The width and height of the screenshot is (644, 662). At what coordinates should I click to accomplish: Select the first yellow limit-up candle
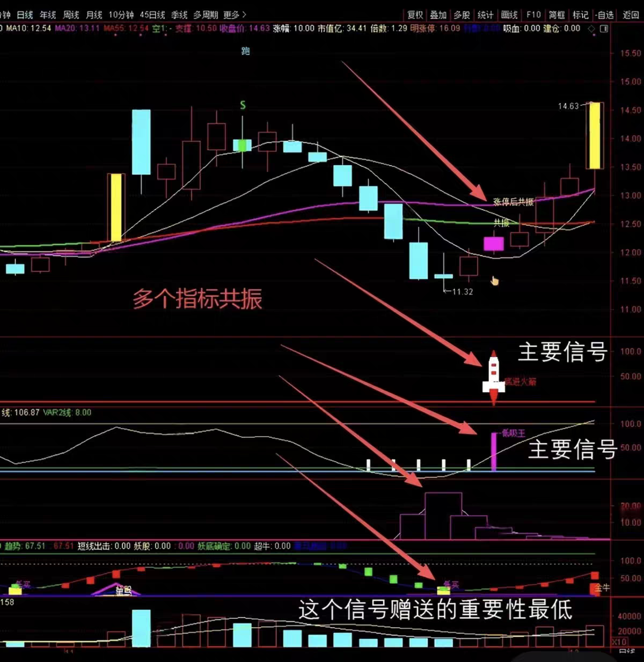116,208
